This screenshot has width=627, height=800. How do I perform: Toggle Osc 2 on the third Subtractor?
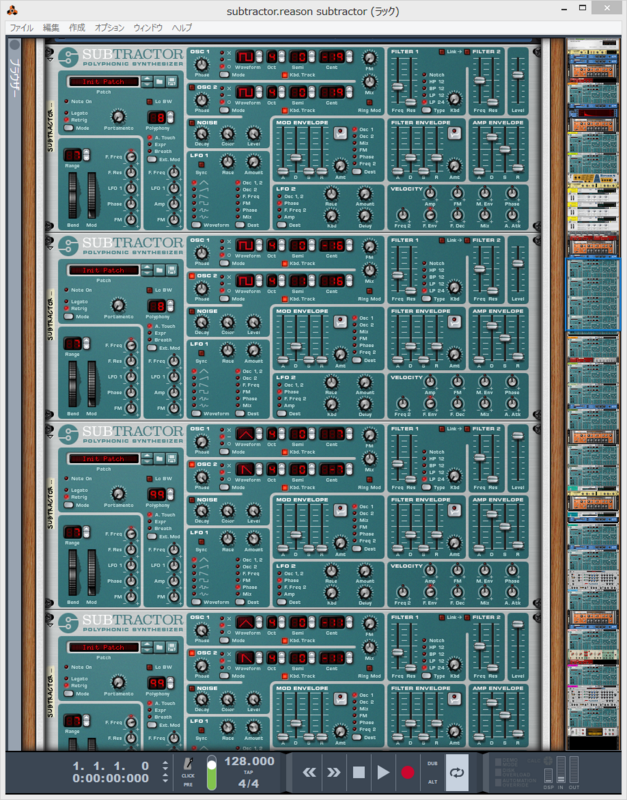(x=192, y=464)
